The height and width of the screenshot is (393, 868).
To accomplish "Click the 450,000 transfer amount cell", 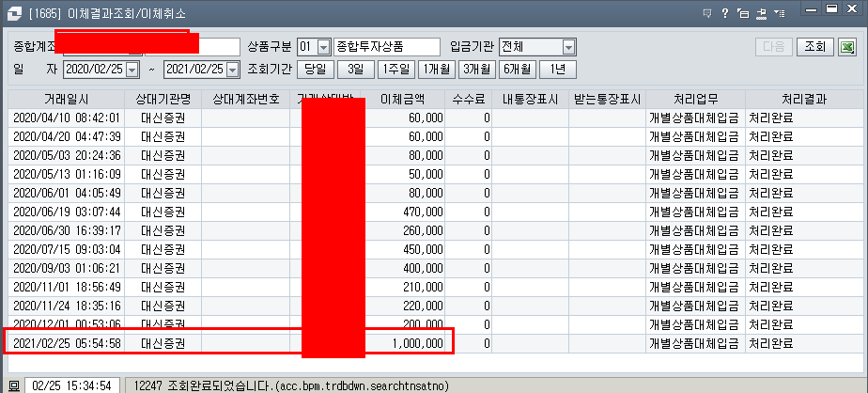I will pyautogui.click(x=403, y=250).
